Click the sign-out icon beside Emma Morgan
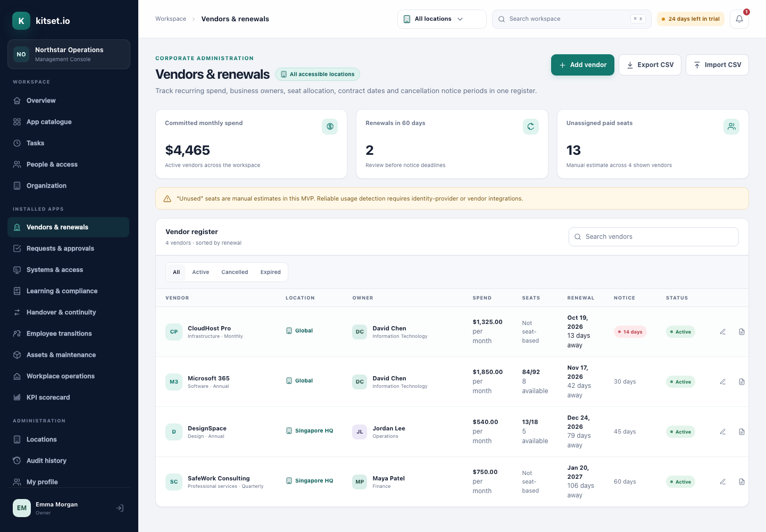The image size is (766, 532). click(120, 508)
